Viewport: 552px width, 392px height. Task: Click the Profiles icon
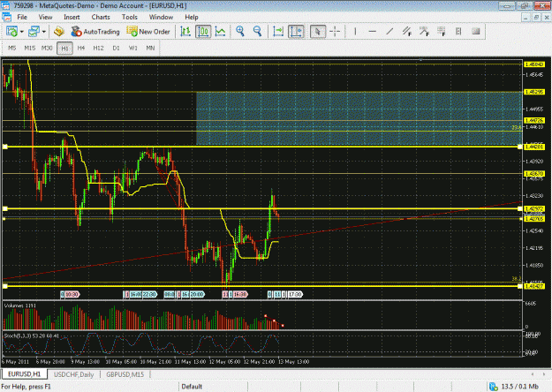[x=34, y=32]
